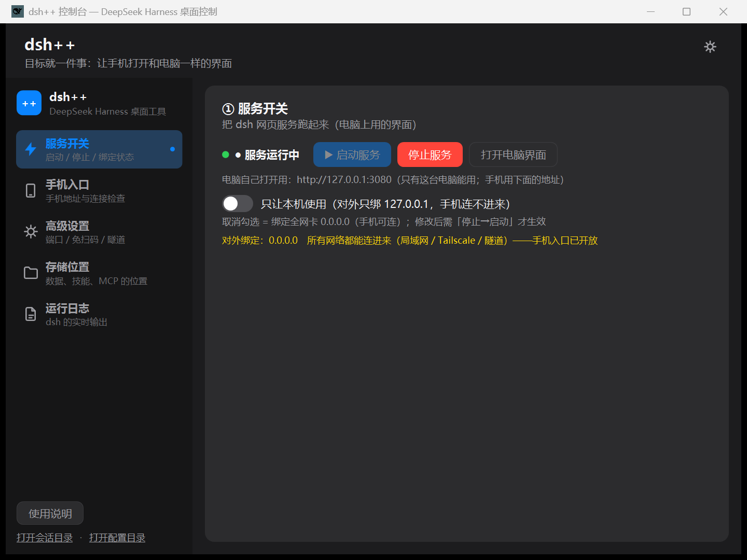
Task: Select the 运行日志 section
Action: [99, 314]
